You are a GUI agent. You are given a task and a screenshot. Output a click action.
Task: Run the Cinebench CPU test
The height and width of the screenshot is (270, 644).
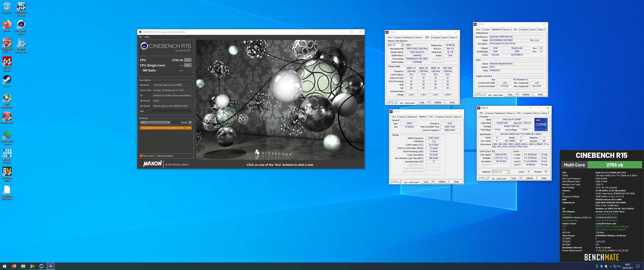(188, 60)
